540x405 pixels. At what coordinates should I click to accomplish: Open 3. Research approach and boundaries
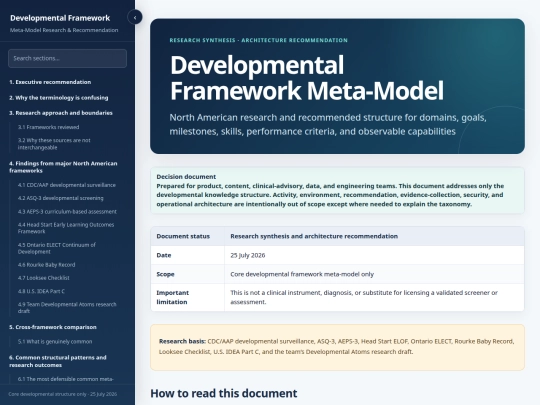tap(61, 113)
